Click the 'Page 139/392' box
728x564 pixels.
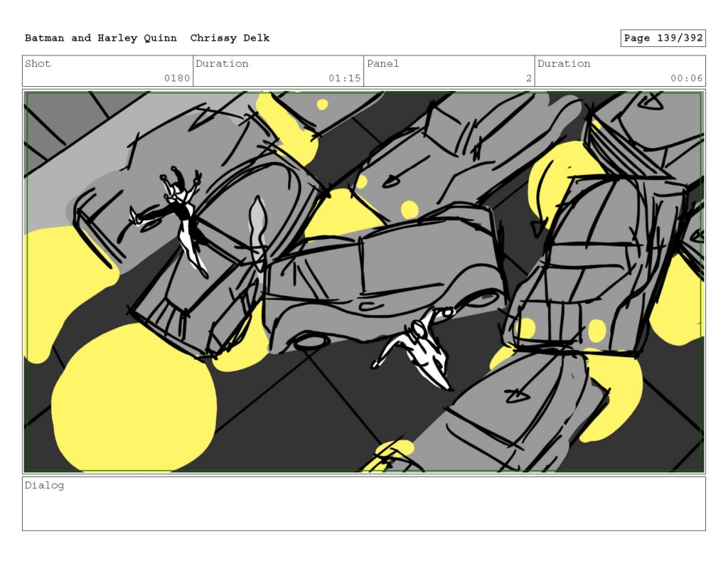(663, 38)
